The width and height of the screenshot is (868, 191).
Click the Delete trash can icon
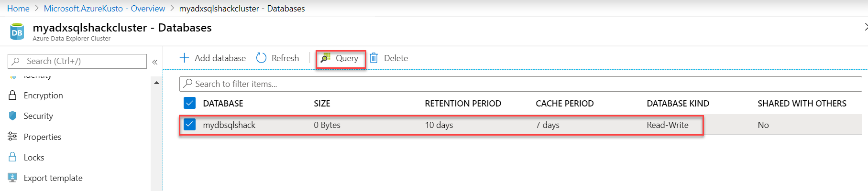coord(374,58)
